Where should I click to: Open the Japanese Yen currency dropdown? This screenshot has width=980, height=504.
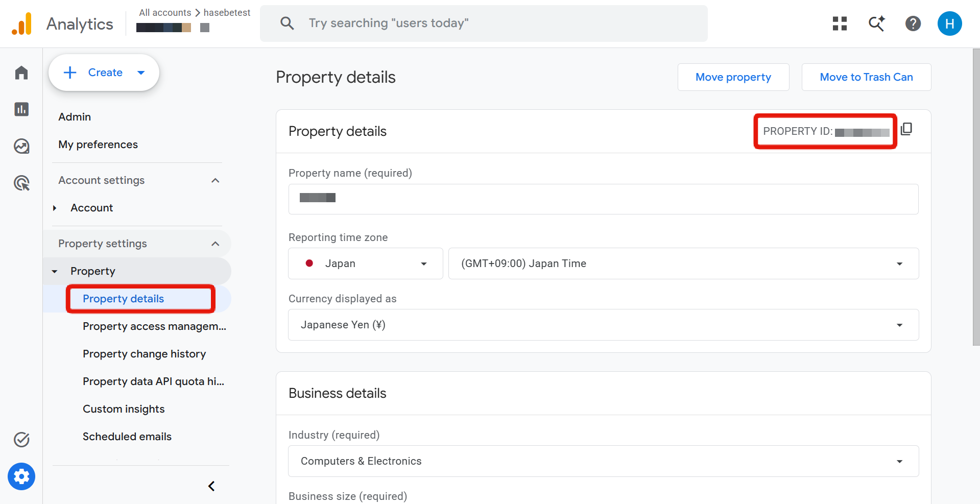[x=603, y=325]
